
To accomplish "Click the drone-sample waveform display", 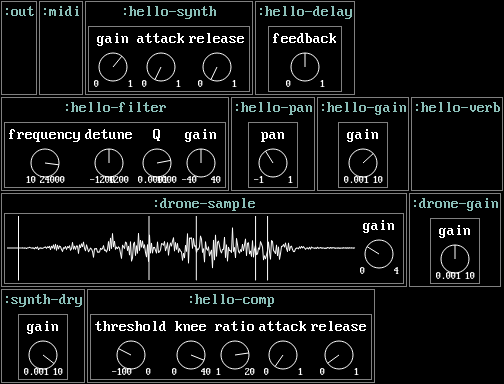I will (x=181, y=248).
